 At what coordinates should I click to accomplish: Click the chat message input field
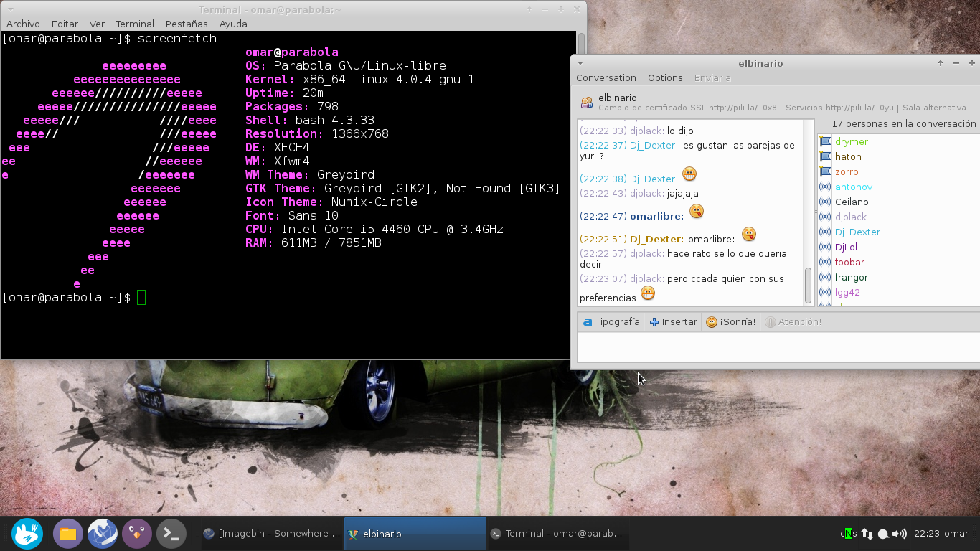click(778, 347)
